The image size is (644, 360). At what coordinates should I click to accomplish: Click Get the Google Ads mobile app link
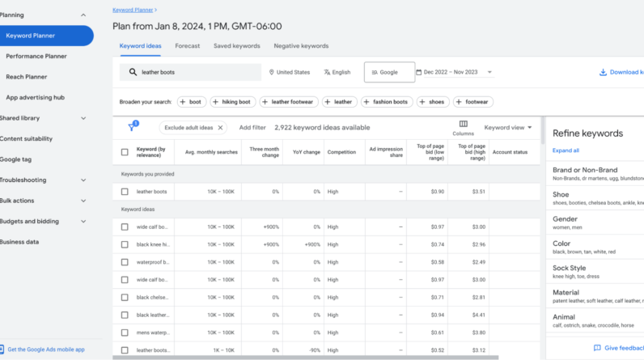pyautogui.click(x=46, y=349)
